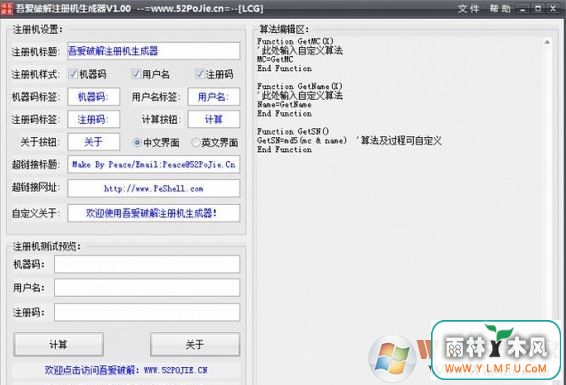Select the 英文界面 radio button

click(195, 143)
